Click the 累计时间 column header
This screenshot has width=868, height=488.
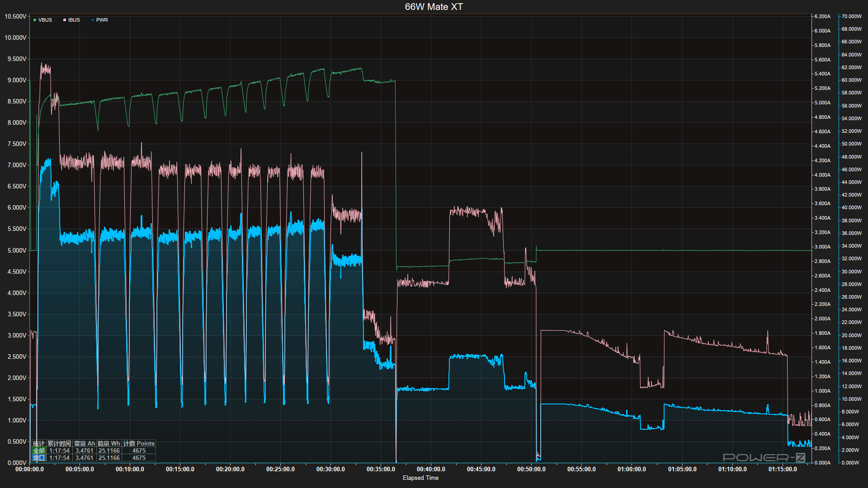[59, 443]
